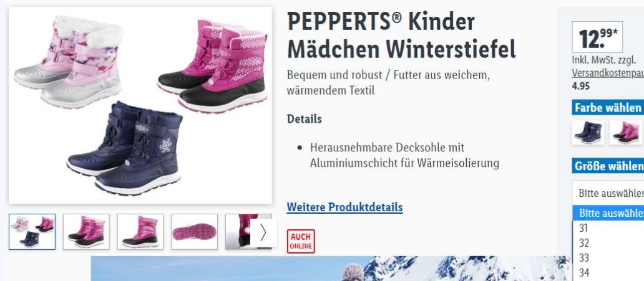Viewport: 644px width, 281px height.
Task: Click the next thumbnail arrow chevron
Action: 263,232
